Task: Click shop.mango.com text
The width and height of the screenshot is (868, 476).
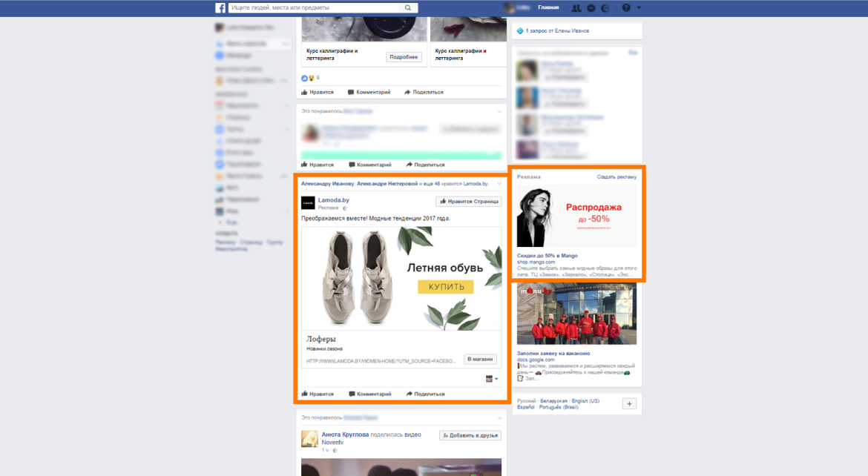Action: tap(536, 262)
